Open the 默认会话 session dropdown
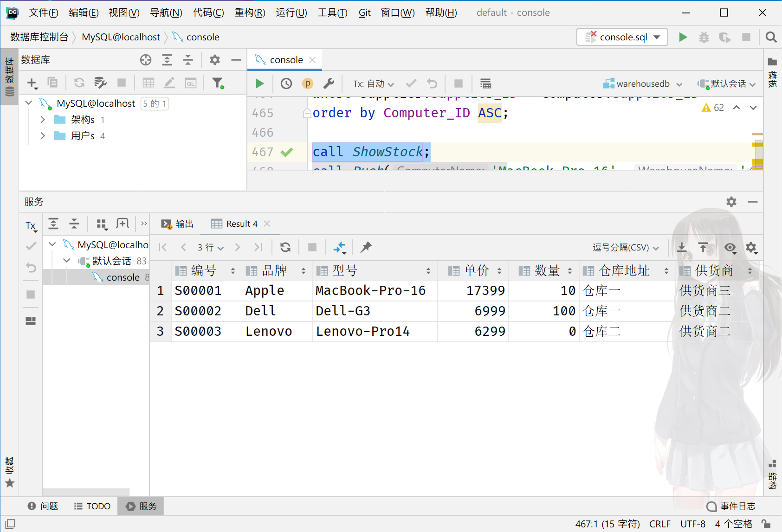This screenshot has width=782, height=532. [x=727, y=84]
